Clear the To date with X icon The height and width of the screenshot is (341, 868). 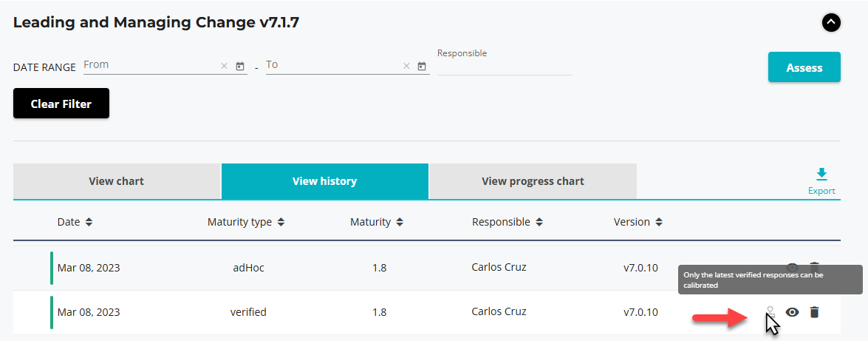point(406,67)
